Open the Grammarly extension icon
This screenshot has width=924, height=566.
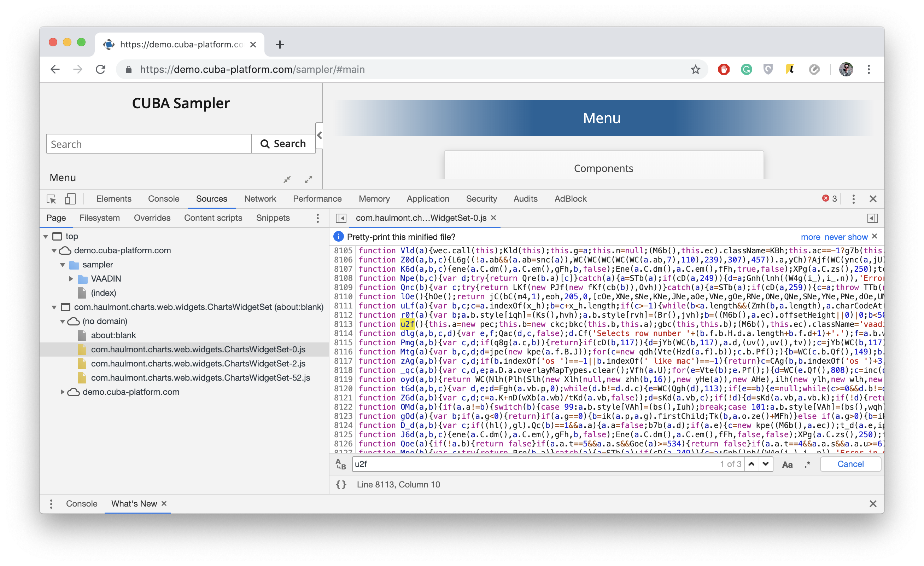tap(746, 69)
